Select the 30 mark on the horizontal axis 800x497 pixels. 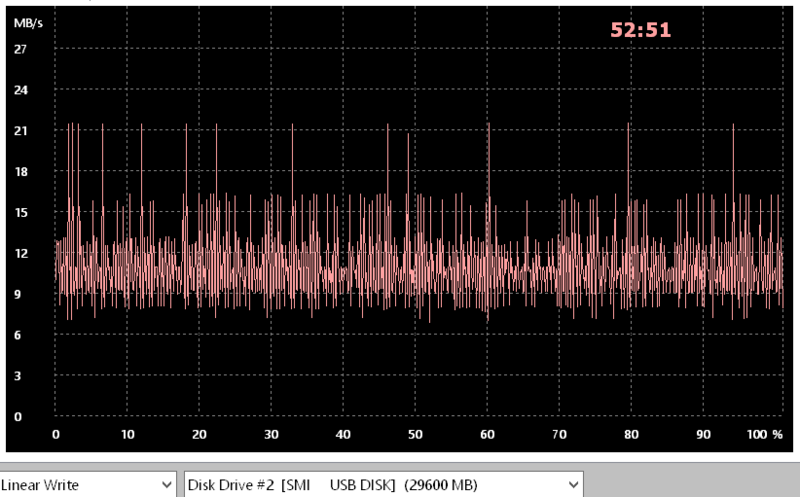[271, 435]
